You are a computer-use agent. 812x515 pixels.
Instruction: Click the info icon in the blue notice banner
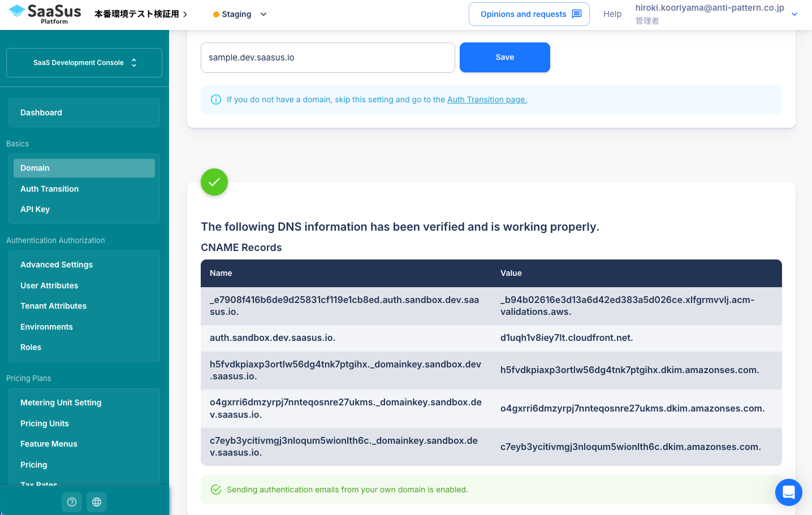pos(215,99)
